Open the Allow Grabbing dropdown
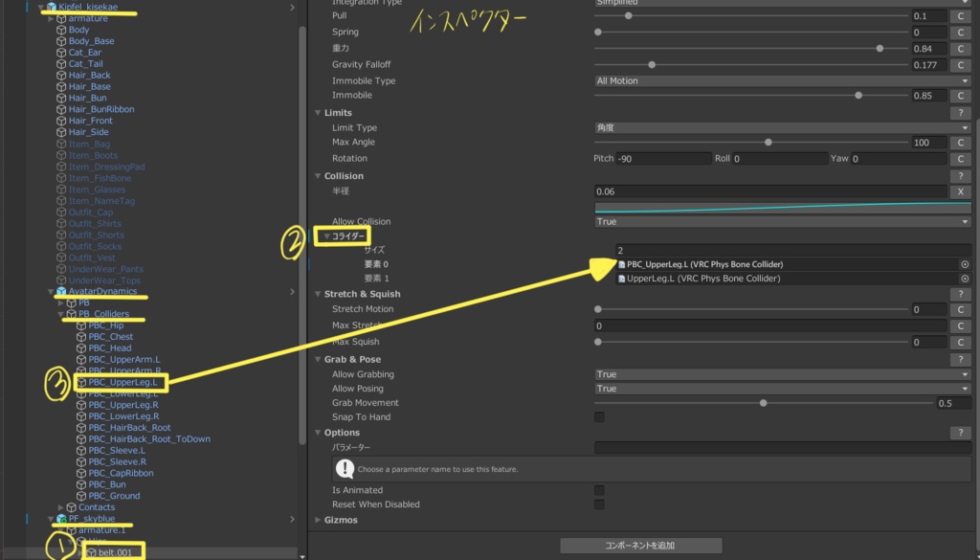 tap(782, 374)
